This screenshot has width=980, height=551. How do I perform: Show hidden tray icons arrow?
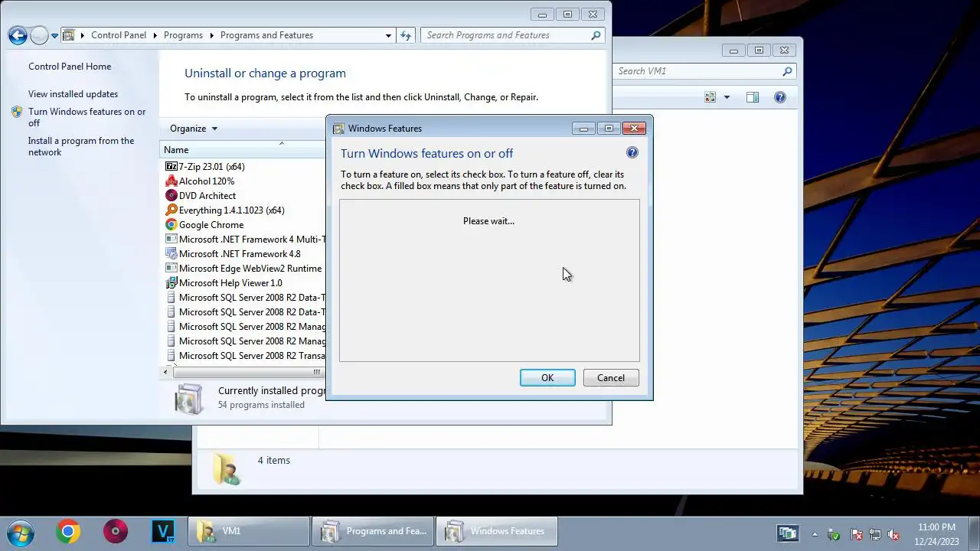814,535
